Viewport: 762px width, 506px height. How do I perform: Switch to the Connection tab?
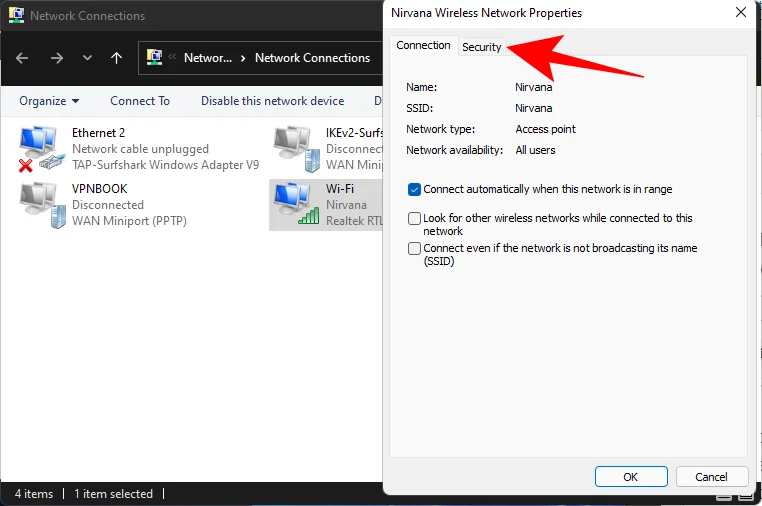pos(423,45)
